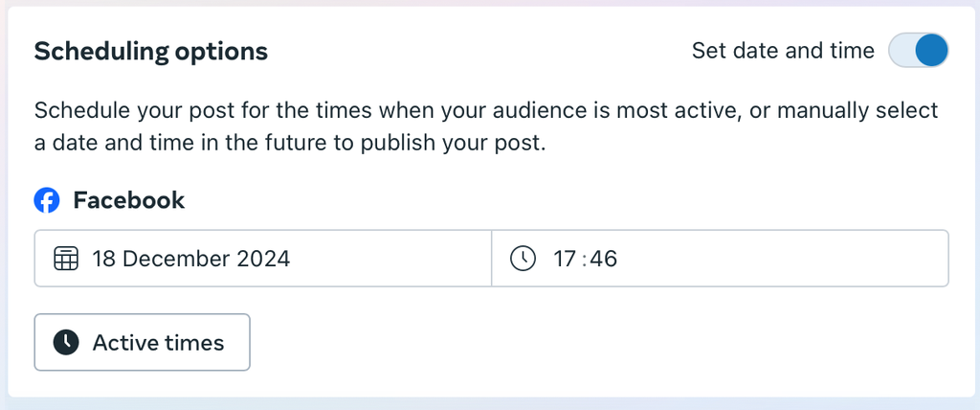Click the outlined clock icon in time field

click(x=523, y=259)
